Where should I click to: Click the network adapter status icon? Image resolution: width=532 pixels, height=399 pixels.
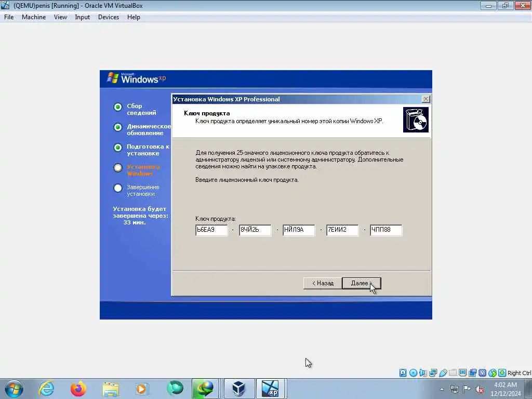[x=433, y=373]
